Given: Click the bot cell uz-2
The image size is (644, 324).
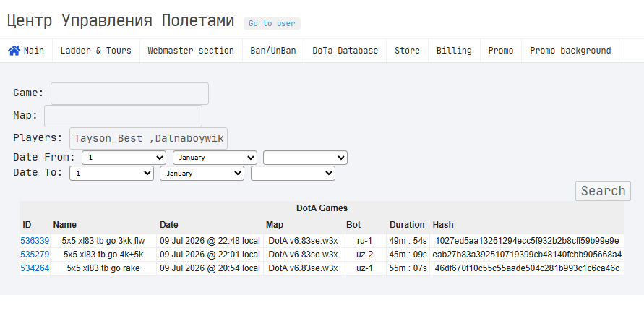Looking at the screenshot, I should pyautogui.click(x=364, y=255).
